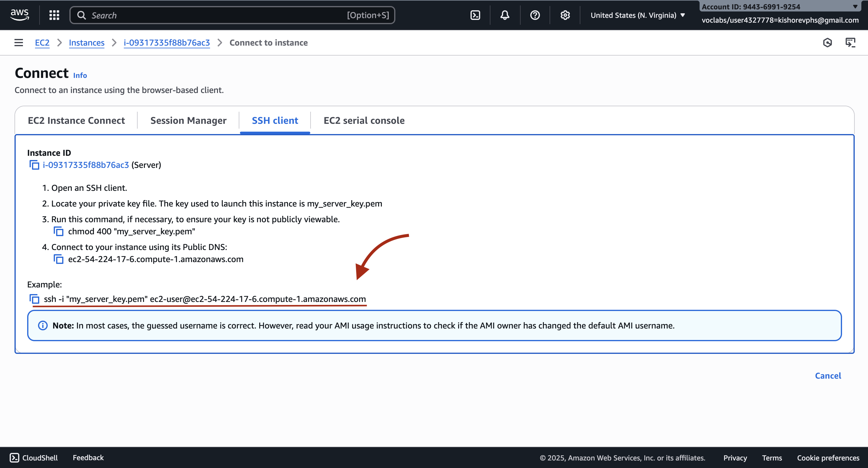Copy the Public DNS address
The height and width of the screenshot is (468, 868).
tap(58, 259)
